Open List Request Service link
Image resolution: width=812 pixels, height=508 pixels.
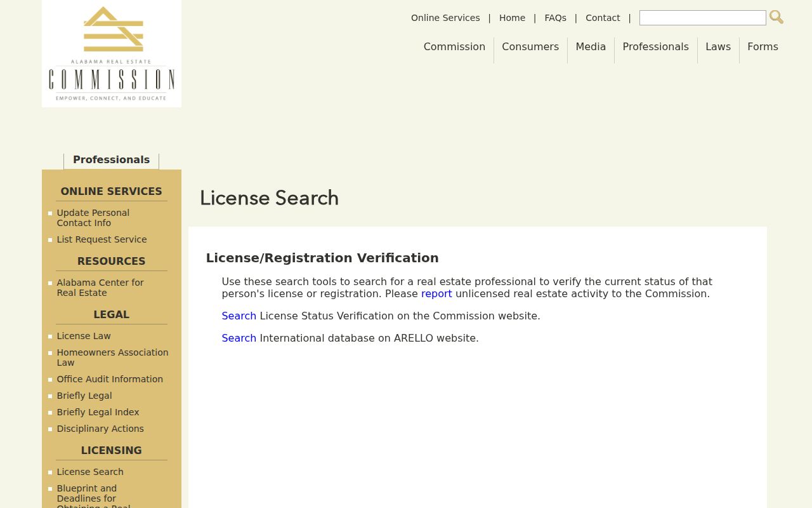pyautogui.click(x=101, y=239)
